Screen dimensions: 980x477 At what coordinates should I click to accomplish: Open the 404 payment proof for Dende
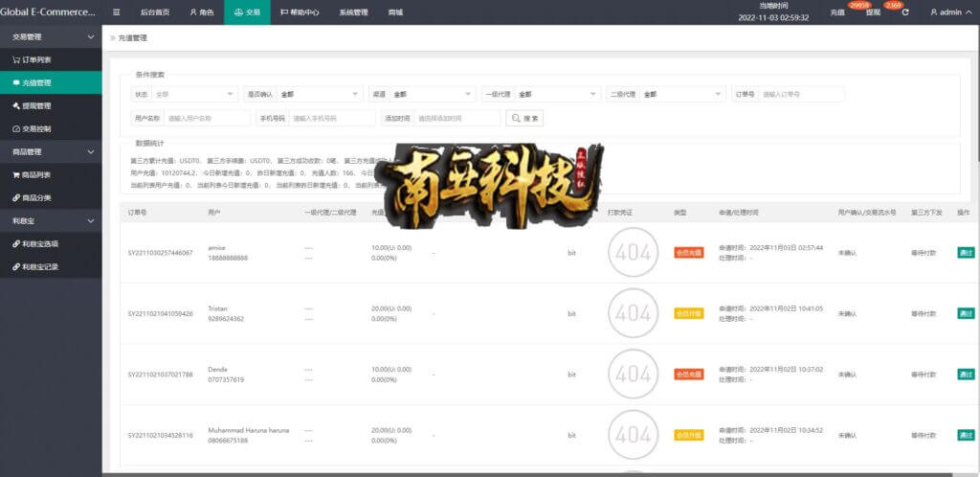point(634,374)
